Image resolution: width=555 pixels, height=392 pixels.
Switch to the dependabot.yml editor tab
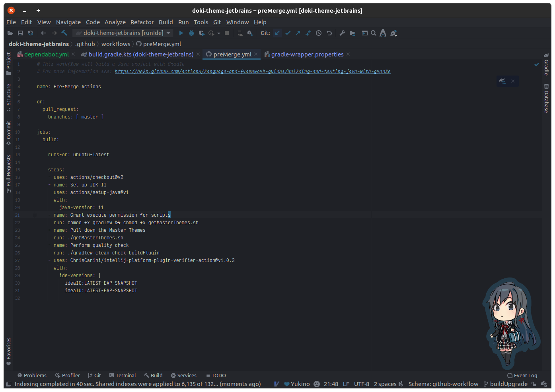tap(46, 54)
